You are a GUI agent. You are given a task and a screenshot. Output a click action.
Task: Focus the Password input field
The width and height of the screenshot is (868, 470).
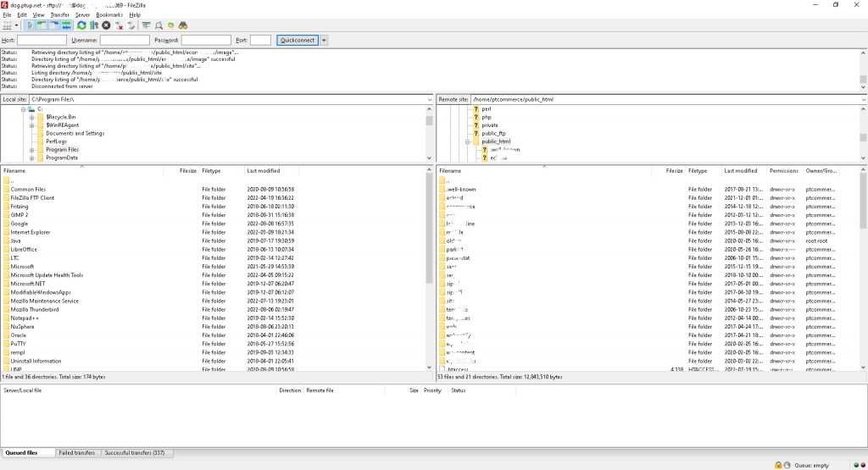[x=206, y=41]
